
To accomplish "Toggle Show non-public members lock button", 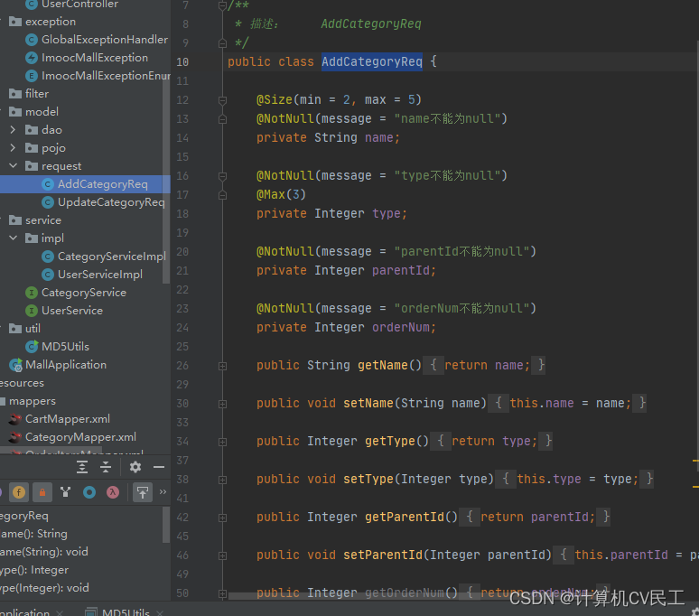I will click(42, 492).
